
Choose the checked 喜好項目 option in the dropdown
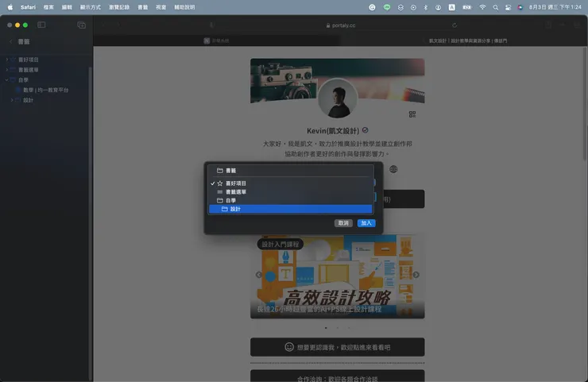[x=291, y=183]
